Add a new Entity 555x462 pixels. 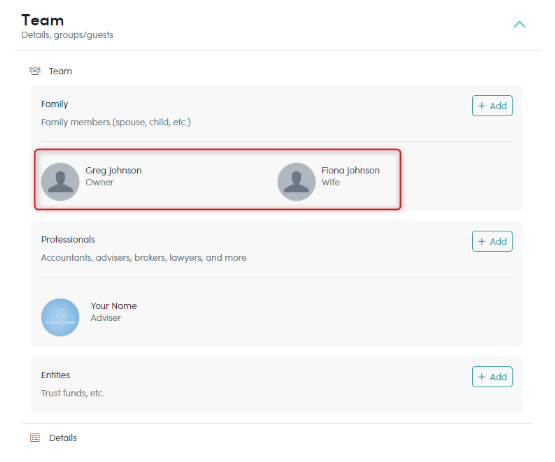(x=492, y=377)
